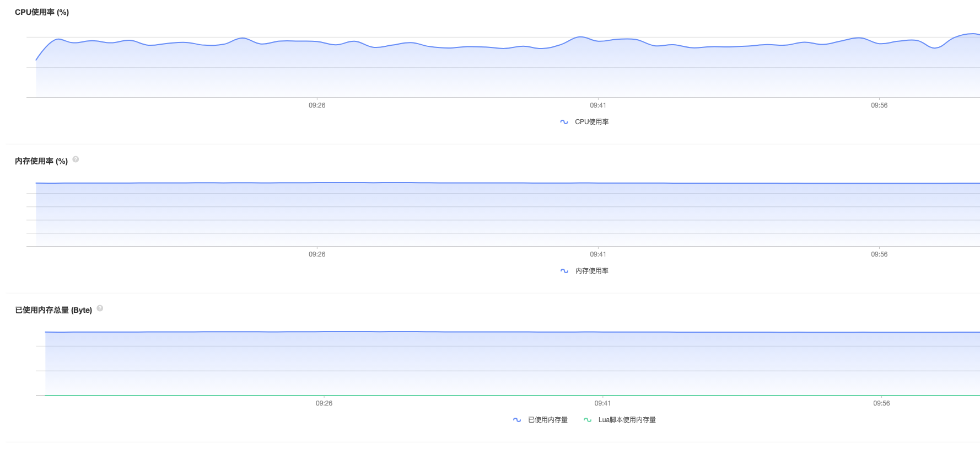Toggle the CPU使用率 legend series
This screenshot has height=453, width=980.
point(584,122)
